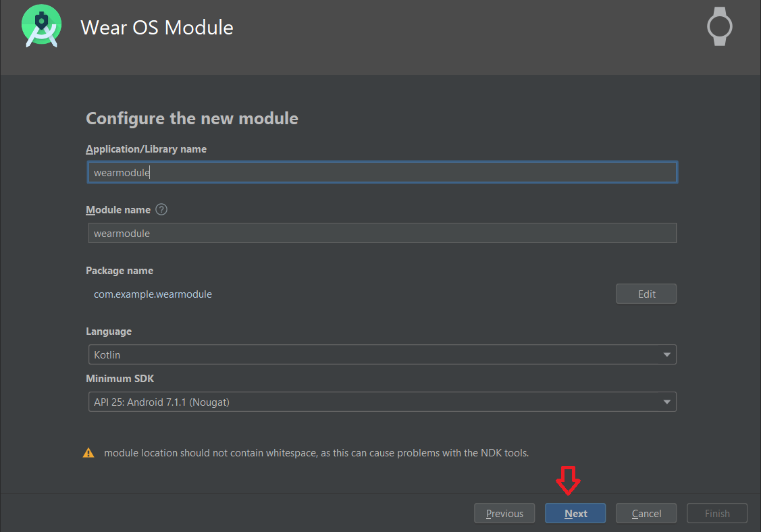Click the Application/Library name field
The width and height of the screenshot is (761, 532).
pyautogui.click(x=382, y=171)
